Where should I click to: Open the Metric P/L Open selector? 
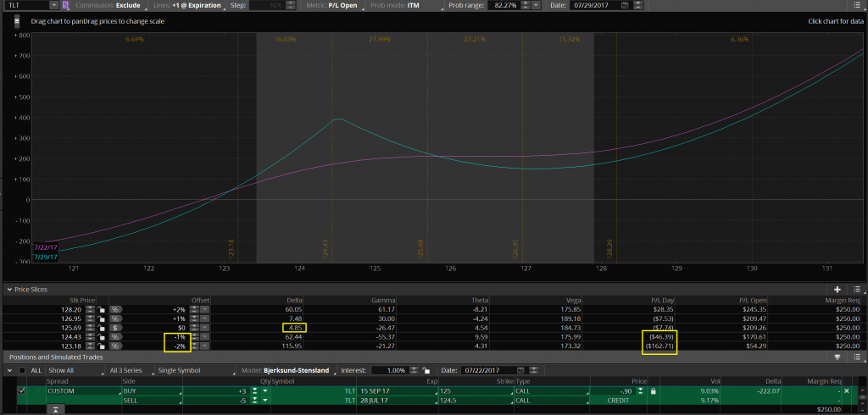pos(336,5)
